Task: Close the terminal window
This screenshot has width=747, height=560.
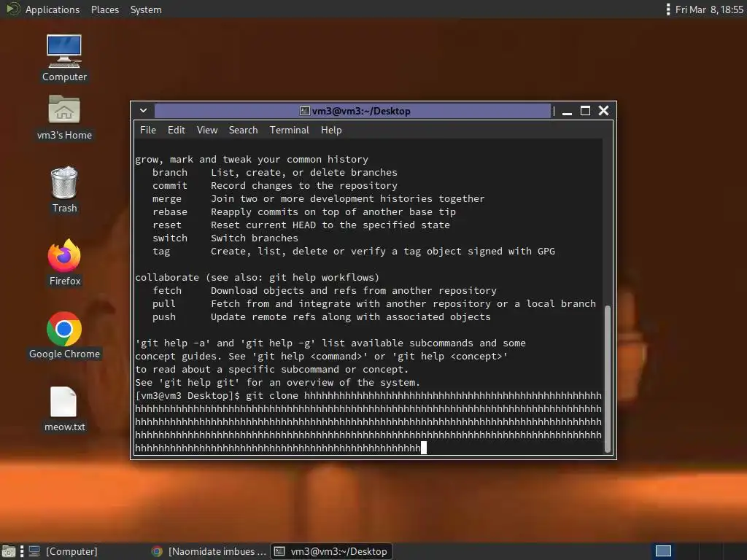Action: click(x=603, y=111)
